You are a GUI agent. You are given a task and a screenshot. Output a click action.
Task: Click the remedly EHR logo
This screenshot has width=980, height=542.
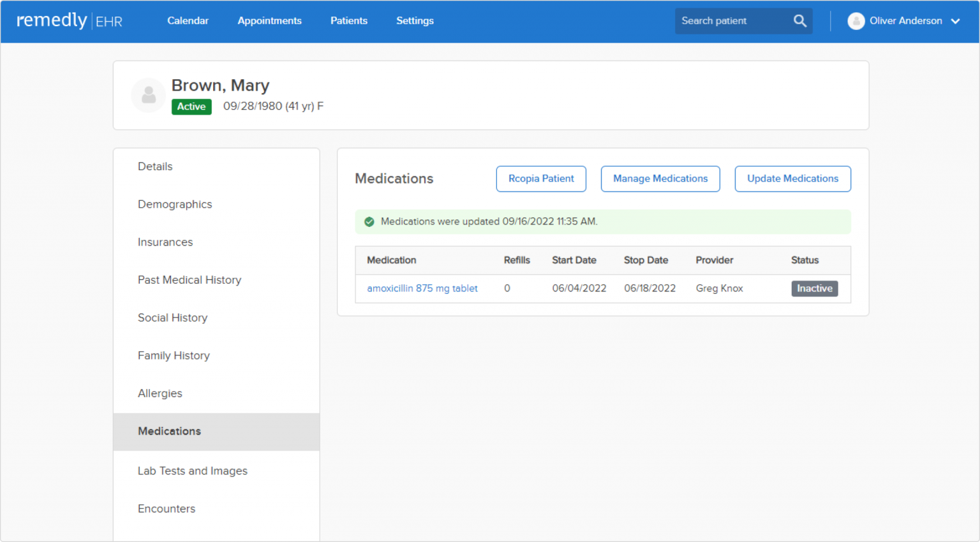70,21
